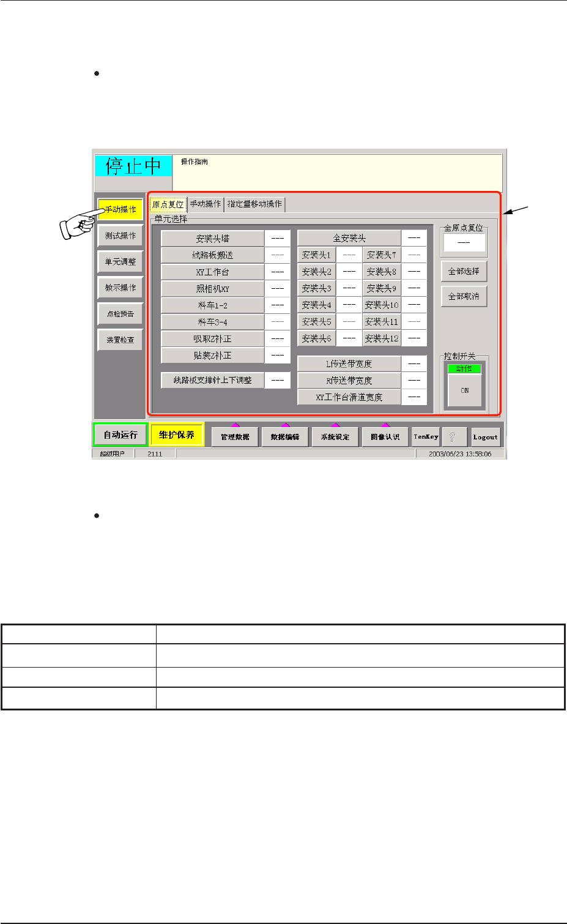Select the 贴装Z补正 unit
The height and width of the screenshot is (924, 567).
(x=213, y=355)
